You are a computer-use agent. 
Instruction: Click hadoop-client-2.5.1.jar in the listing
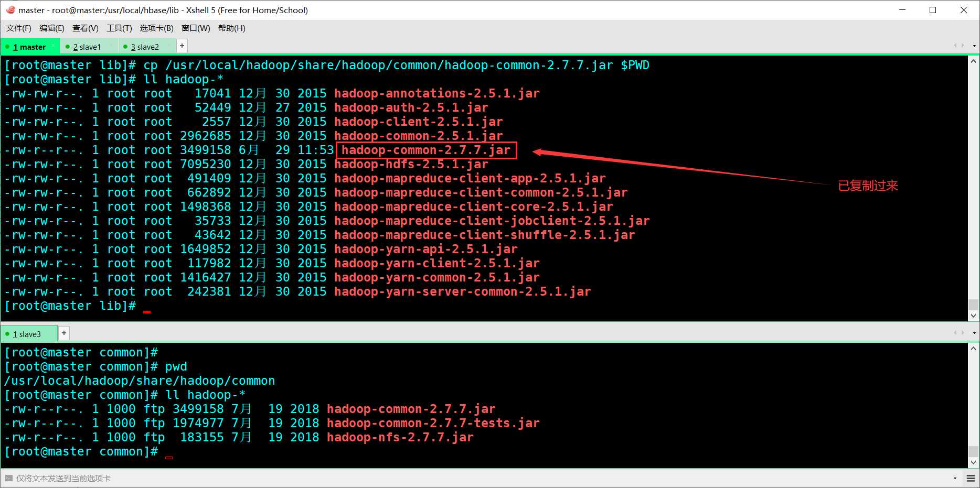point(419,122)
